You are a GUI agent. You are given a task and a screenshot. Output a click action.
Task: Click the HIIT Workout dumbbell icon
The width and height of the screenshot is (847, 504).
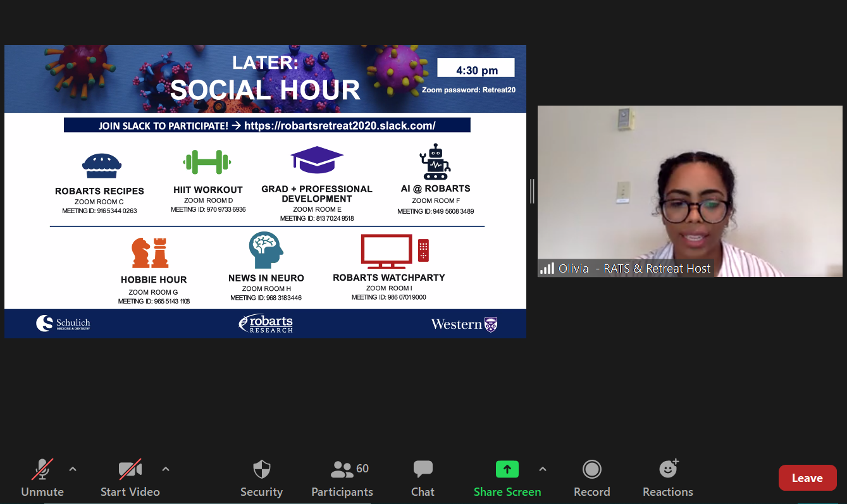[x=207, y=163]
